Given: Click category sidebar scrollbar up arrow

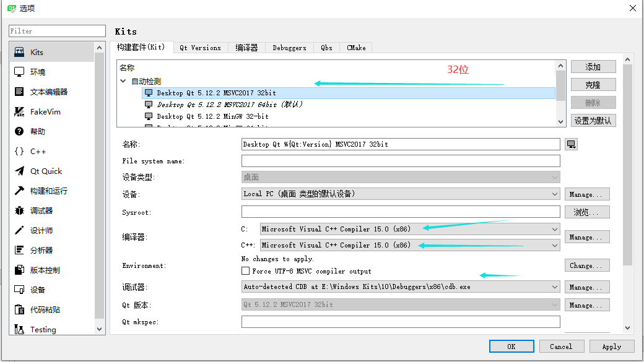Looking at the screenshot, I should tap(99, 48).
